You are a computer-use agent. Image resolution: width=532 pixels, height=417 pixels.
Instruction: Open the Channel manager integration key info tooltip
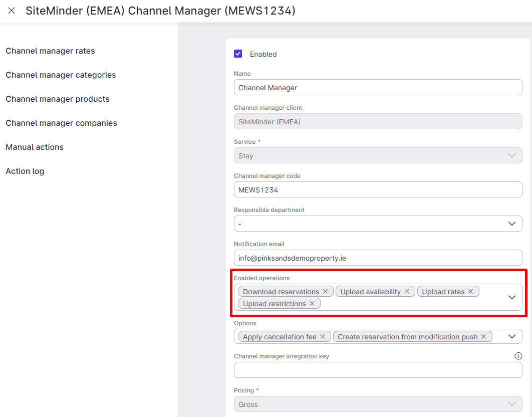(x=518, y=356)
